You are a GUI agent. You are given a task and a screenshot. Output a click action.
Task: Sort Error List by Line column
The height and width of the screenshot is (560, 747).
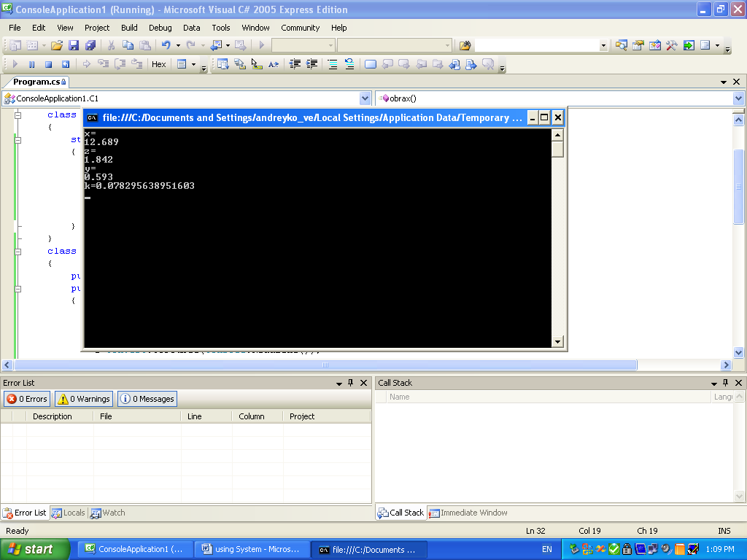[206, 416]
